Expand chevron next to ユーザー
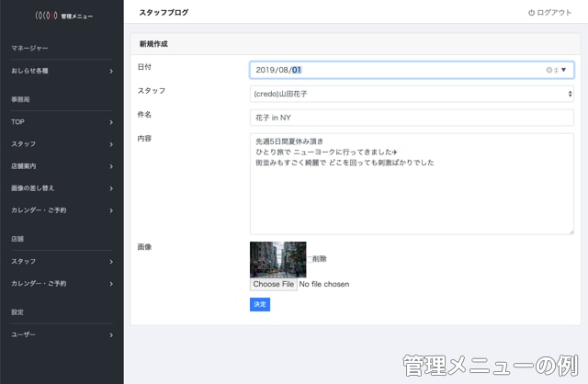This screenshot has width=588, height=384. tap(111, 334)
